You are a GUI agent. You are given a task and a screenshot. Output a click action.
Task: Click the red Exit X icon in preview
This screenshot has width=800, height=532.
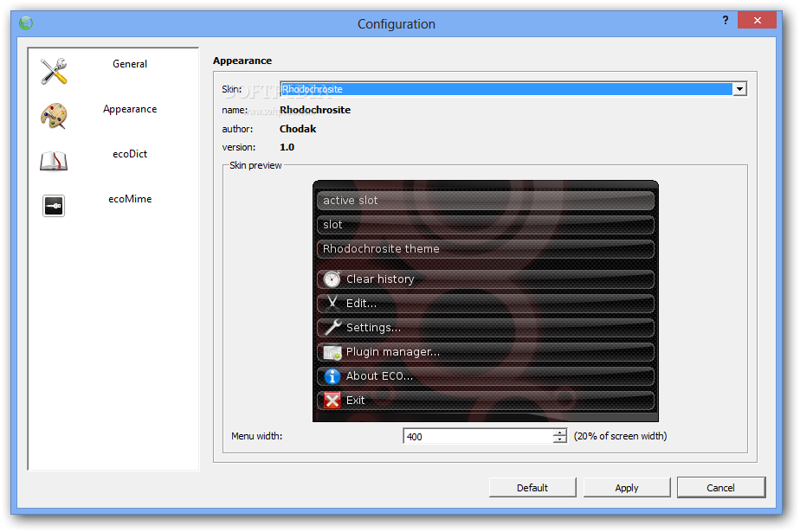[x=332, y=401]
